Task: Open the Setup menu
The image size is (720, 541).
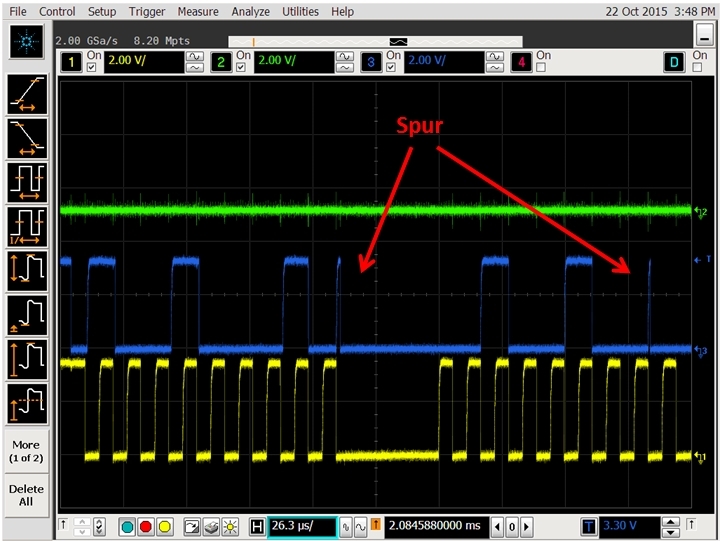Action: click(102, 11)
